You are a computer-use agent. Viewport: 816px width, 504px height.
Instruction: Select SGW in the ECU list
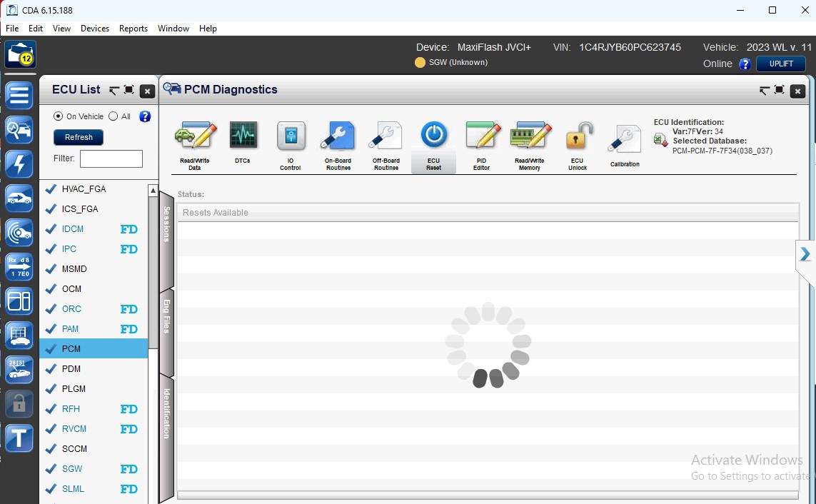click(94, 469)
